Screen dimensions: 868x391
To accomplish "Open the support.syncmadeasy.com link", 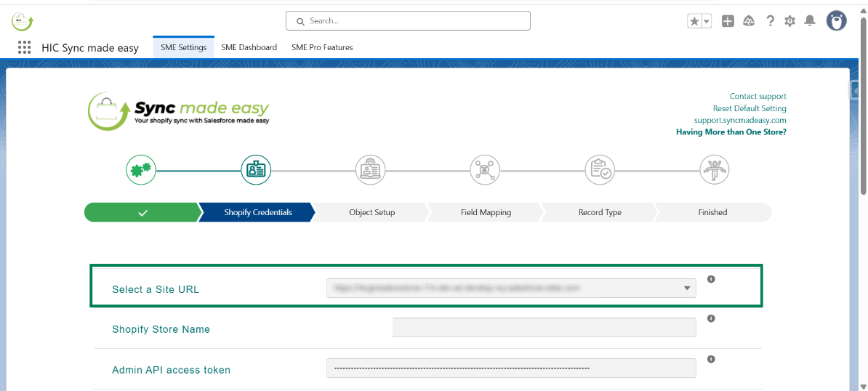I will click(x=740, y=120).
